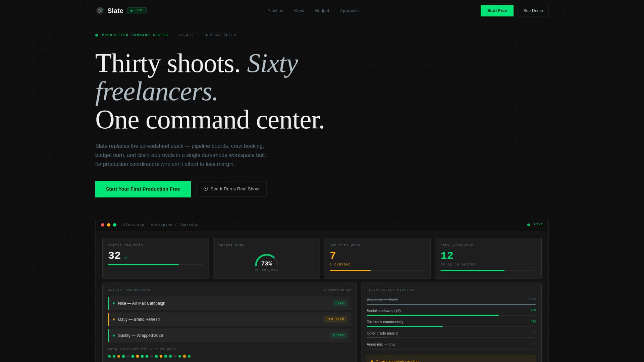644x362 pixels.
Task: Click the Shoot status tag
Action: (338, 335)
